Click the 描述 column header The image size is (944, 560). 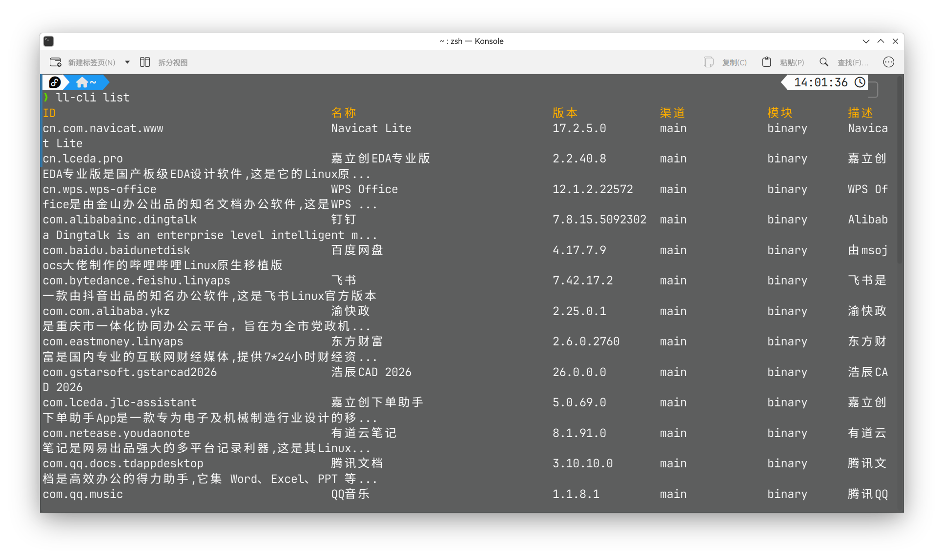point(860,113)
